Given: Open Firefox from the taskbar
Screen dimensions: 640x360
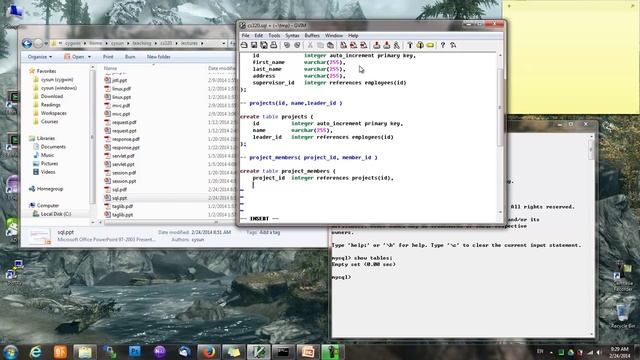Looking at the screenshot, I should [x=209, y=352].
